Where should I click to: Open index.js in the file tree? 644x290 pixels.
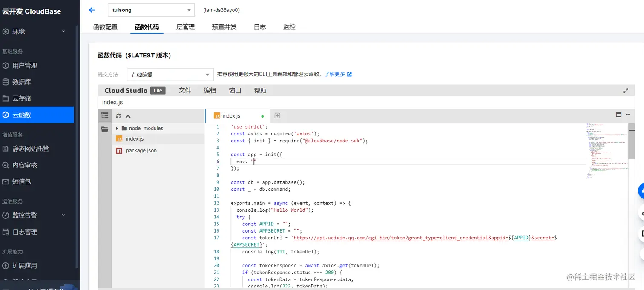click(158, 139)
